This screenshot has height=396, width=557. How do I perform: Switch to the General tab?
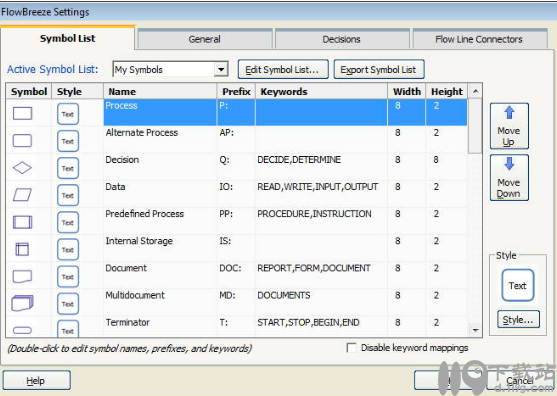pyautogui.click(x=205, y=39)
